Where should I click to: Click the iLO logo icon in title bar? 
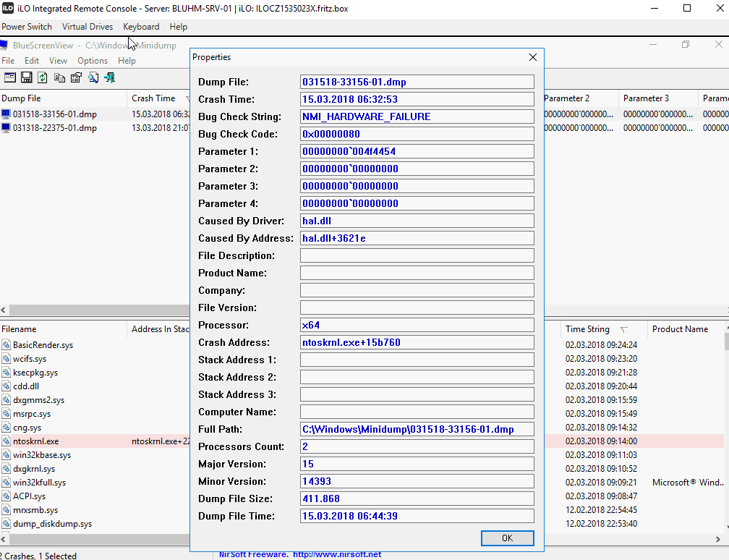point(8,9)
